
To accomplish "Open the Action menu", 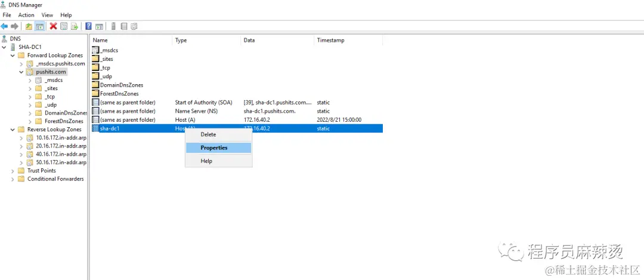I will (x=26, y=15).
